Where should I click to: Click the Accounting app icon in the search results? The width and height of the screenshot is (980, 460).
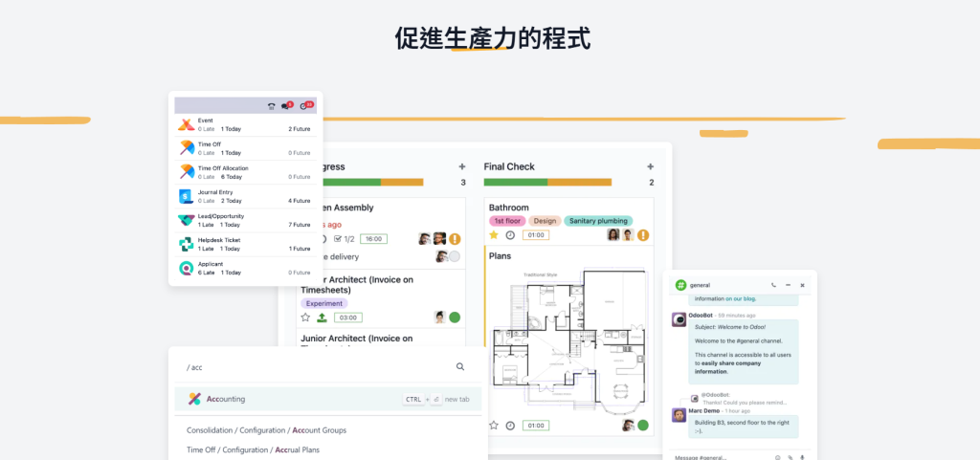coord(195,399)
